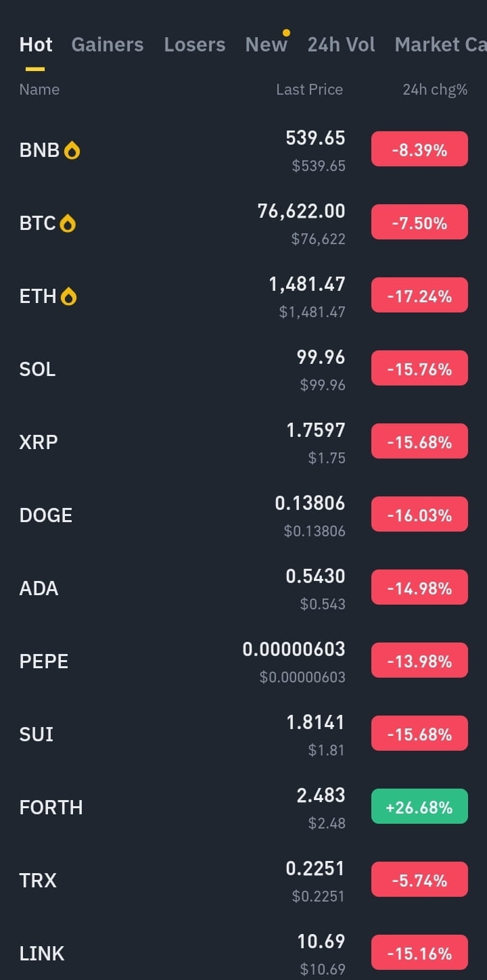Tap the hot flame icon beside BTC
Image resolution: width=487 pixels, height=980 pixels.
click(68, 223)
